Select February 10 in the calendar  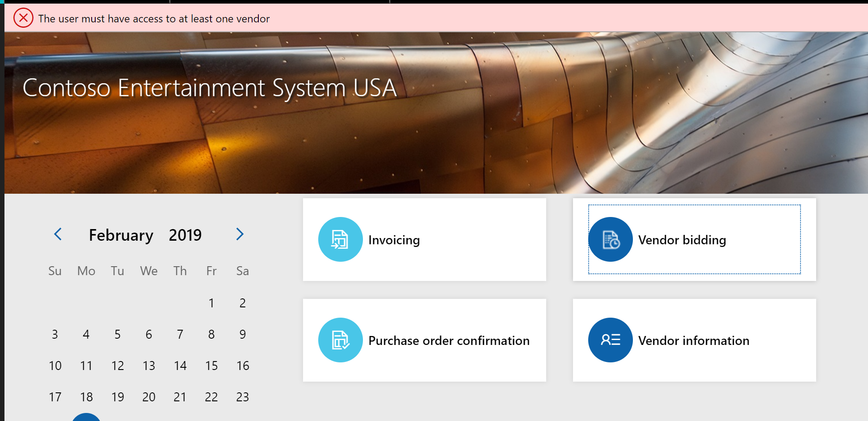tap(55, 366)
